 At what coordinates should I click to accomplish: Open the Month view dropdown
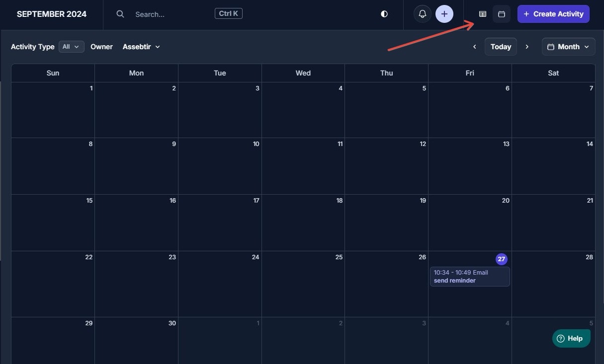pyautogui.click(x=568, y=46)
